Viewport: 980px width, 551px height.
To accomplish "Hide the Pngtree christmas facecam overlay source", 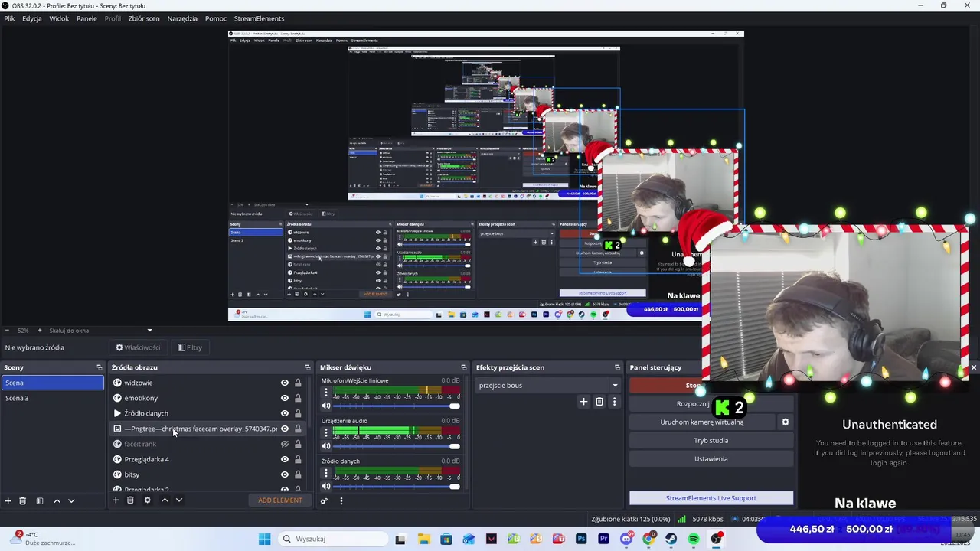I will [x=285, y=429].
